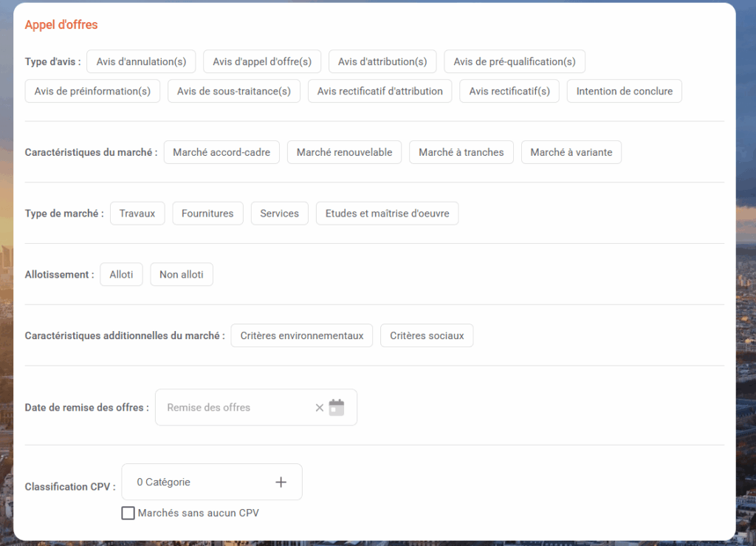Choose Avis d'attribution(s) notice type

pyautogui.click(x=382, y=61)
